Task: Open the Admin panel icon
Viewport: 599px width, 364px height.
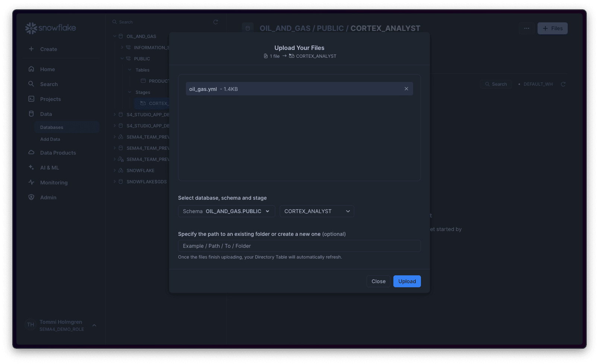Action: click(31, 197)
